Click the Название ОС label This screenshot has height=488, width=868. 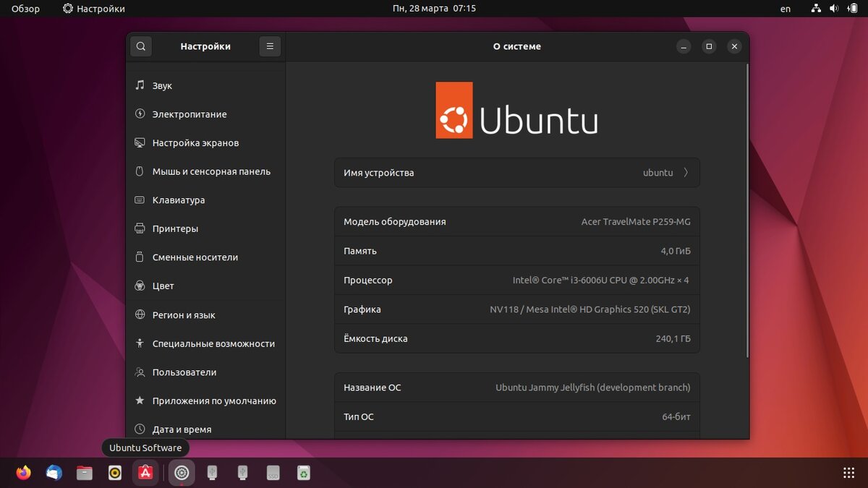pos(373,388)
